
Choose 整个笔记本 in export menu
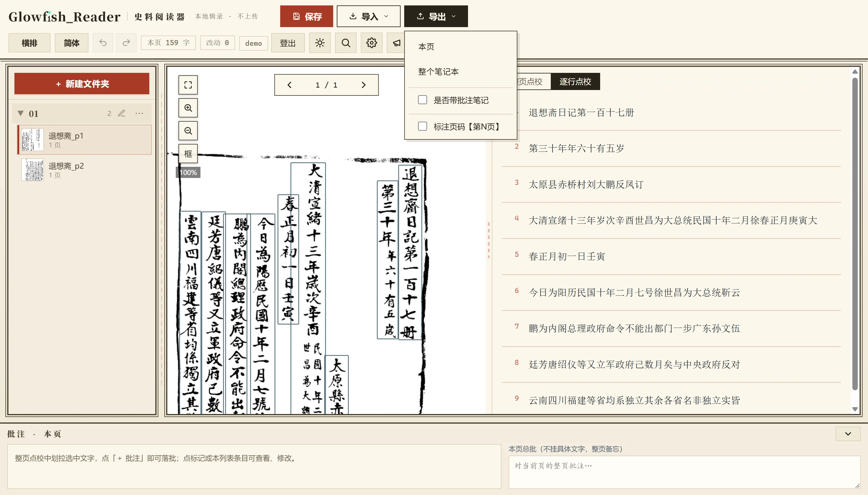(x=438, y=72)
